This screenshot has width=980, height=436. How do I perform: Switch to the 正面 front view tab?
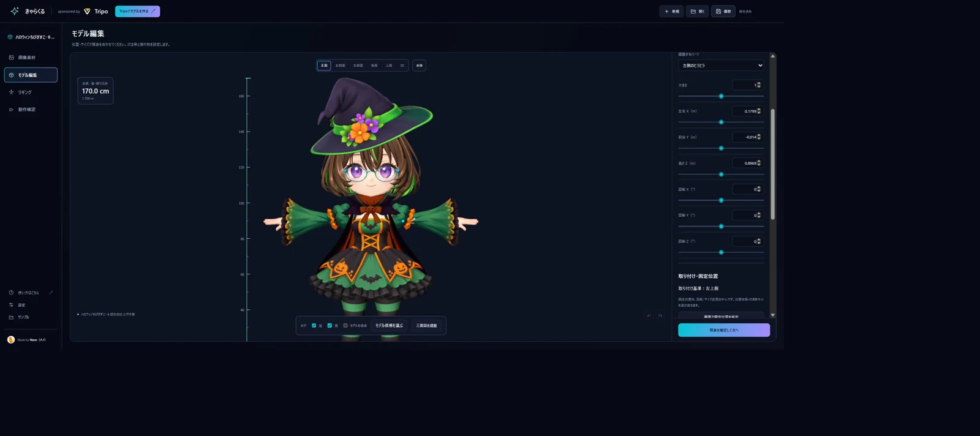pos(324,65)
